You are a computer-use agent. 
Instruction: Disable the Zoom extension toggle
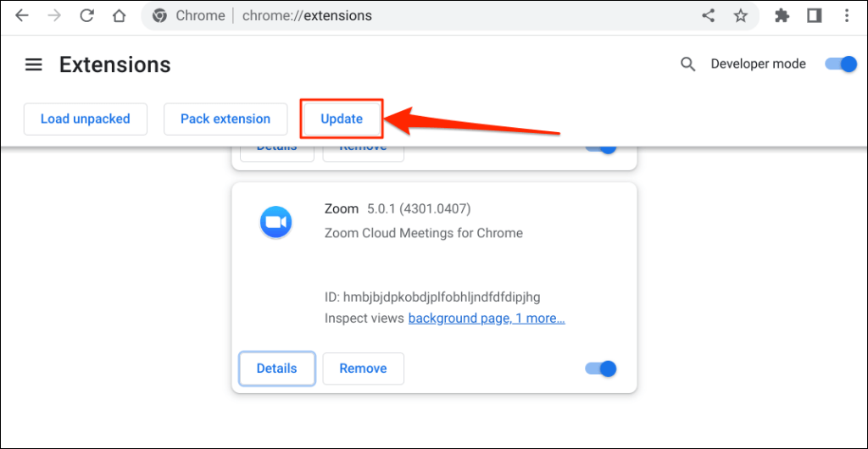click(601, 369)
